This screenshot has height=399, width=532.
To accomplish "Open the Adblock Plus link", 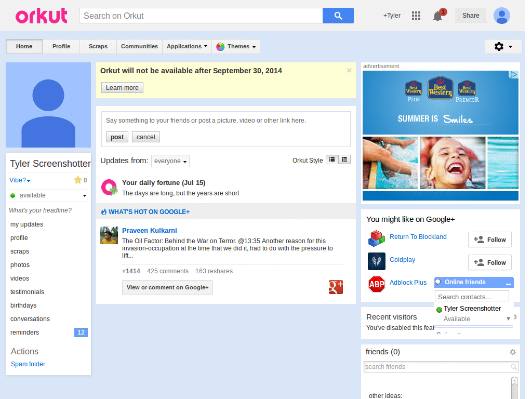I will 408,282.
